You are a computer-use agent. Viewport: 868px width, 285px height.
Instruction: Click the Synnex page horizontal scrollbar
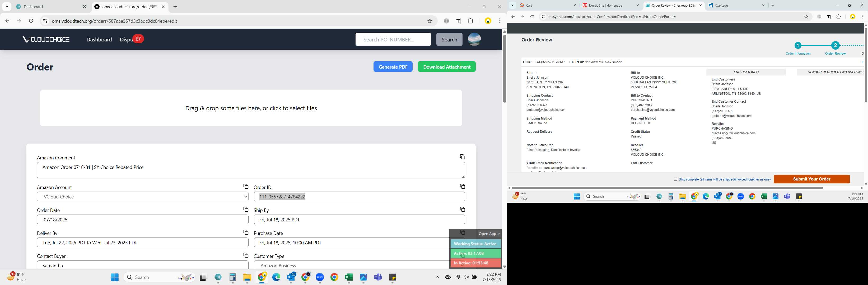[667, 188]
